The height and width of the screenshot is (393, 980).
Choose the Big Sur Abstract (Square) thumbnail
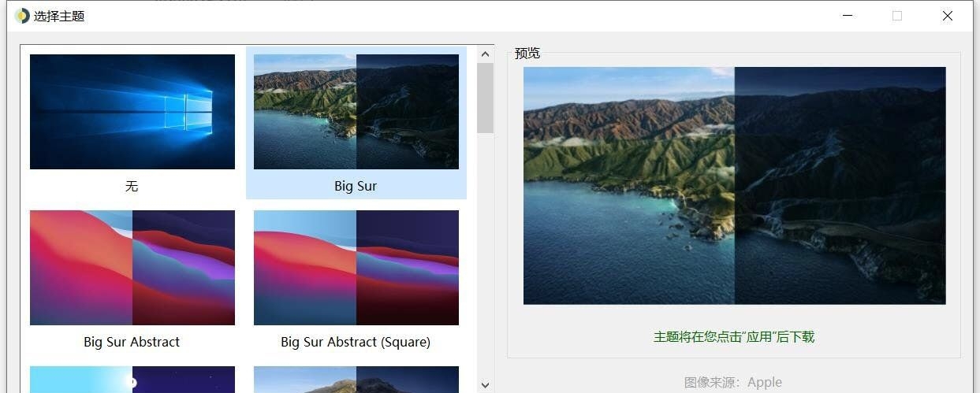356,268
